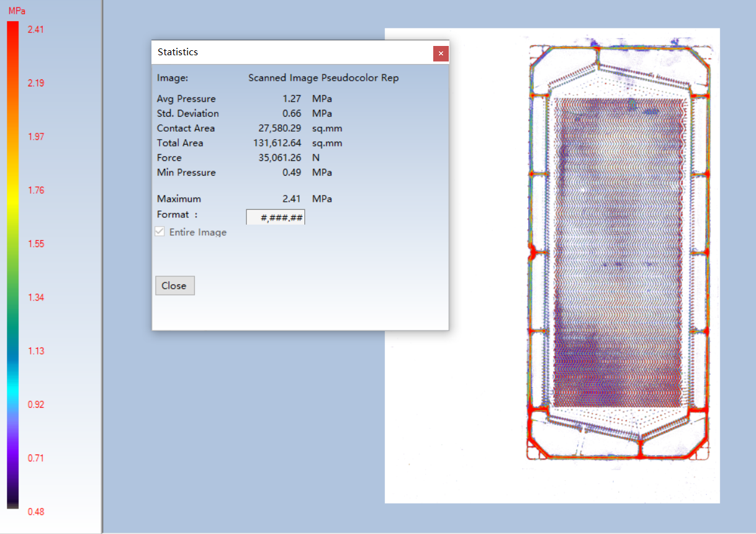Toggle the Entire Image checkbox
Screen dimensions: 756x534
click(160, 232)
